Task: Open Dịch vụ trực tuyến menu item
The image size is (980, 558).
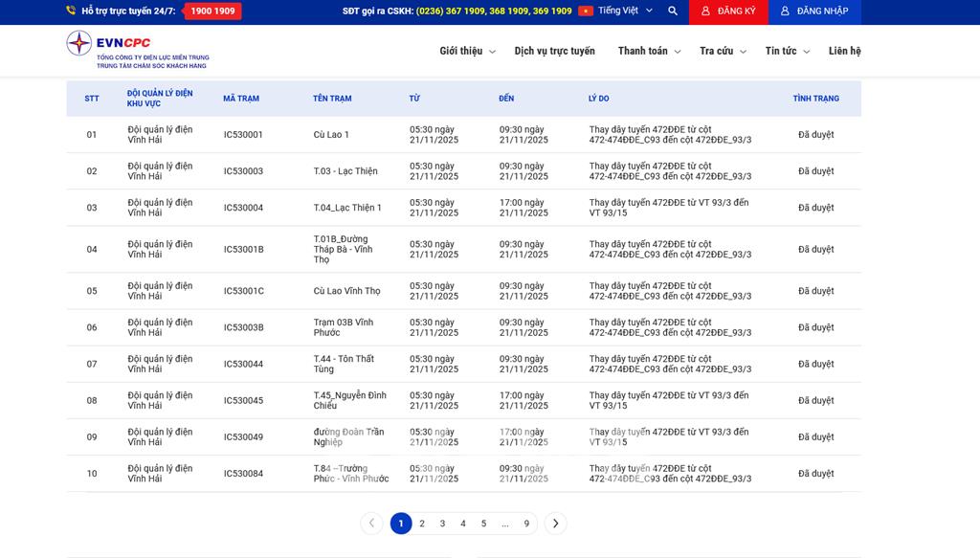Action: (x=554, y=51)
